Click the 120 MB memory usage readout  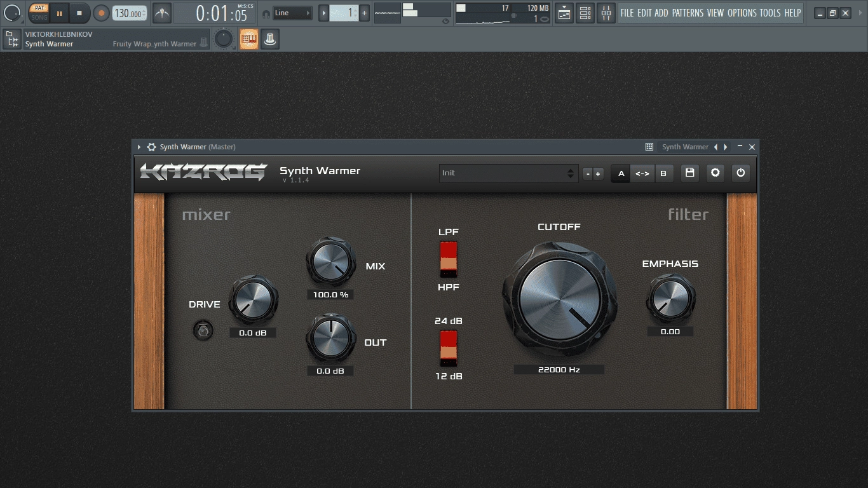click(538, 8)
